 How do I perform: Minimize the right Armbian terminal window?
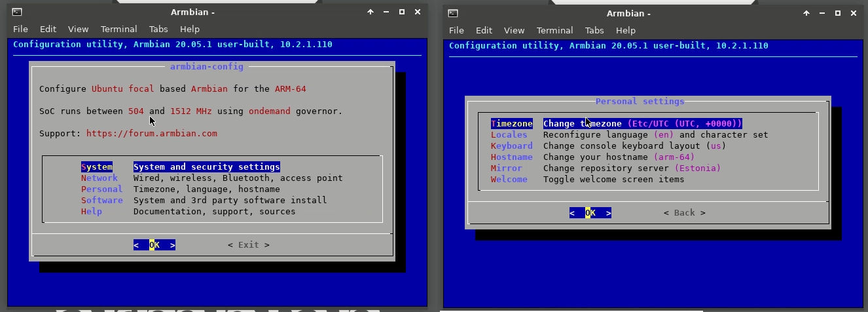[x=822, y=13]
